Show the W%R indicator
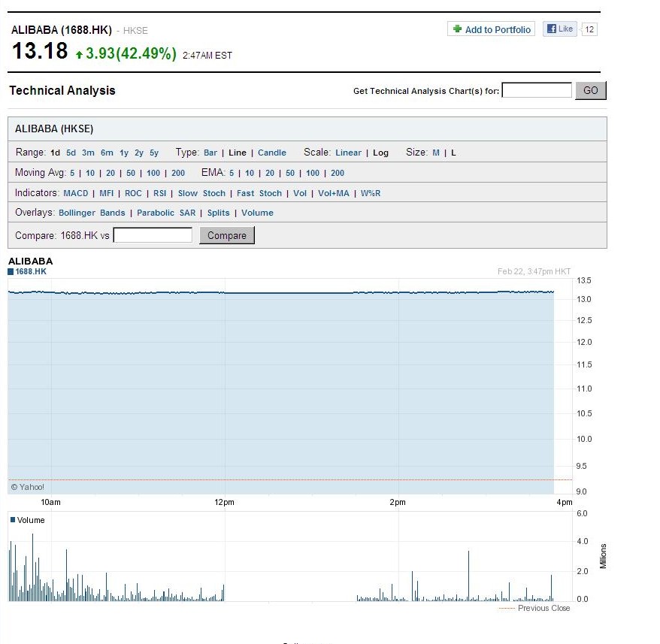This screenshot has width=660, height=644. [371, 193]
